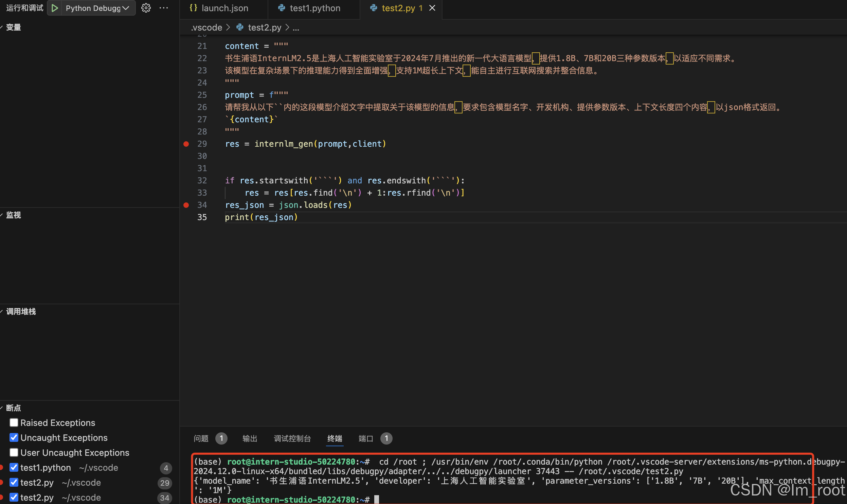847x504 pixels.
Task: Select the 终端 terminal panel tab
Action: click(x=335, y=438)
